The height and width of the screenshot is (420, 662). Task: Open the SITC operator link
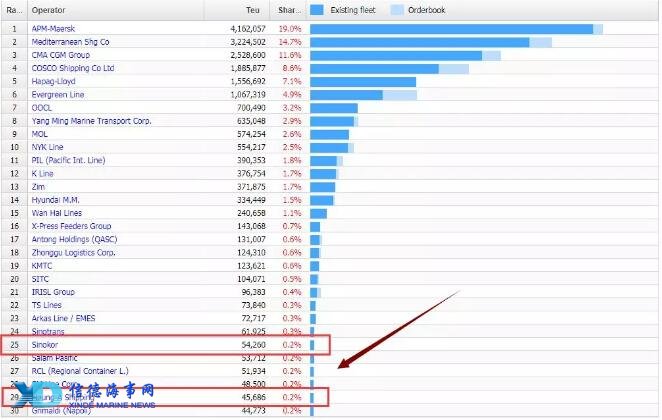(40, 279)
